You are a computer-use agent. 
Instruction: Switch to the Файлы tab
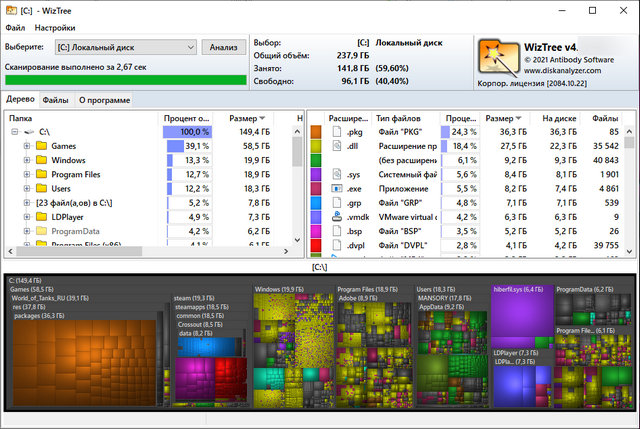pos(55,100)
